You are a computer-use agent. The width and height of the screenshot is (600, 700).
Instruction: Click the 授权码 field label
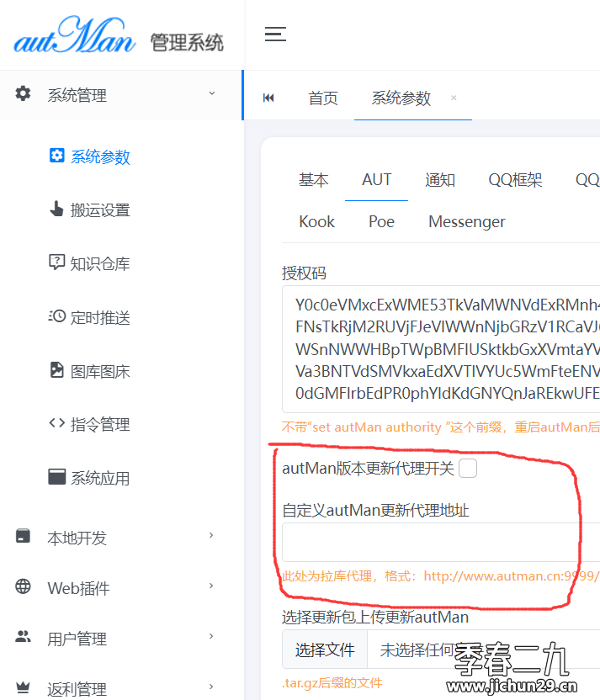(x=304, y=273)
